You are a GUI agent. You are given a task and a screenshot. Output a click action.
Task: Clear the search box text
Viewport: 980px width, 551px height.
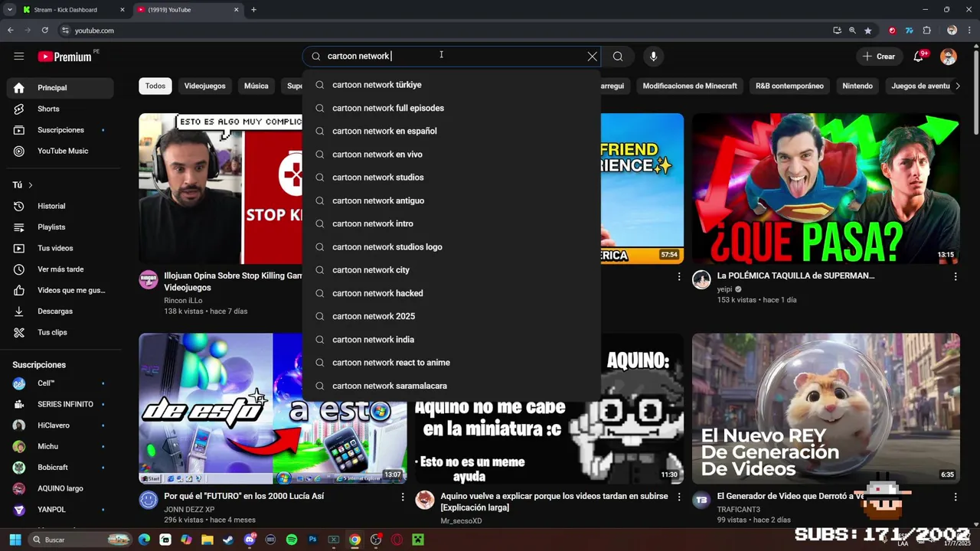tap(592, 56)
